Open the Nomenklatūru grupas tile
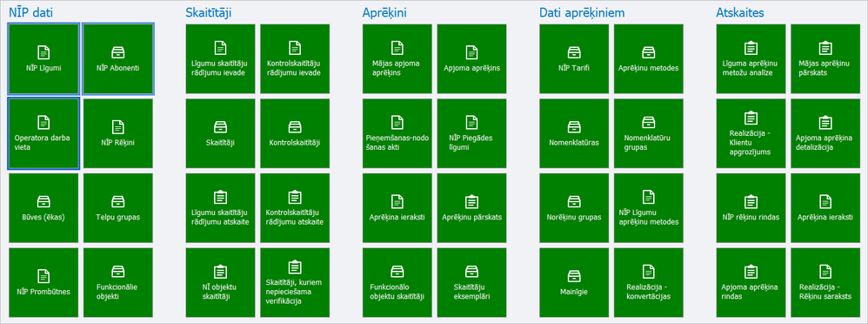The width and height of the screenshot is (868, 324). pyautogui.click(x=649, y=133)
